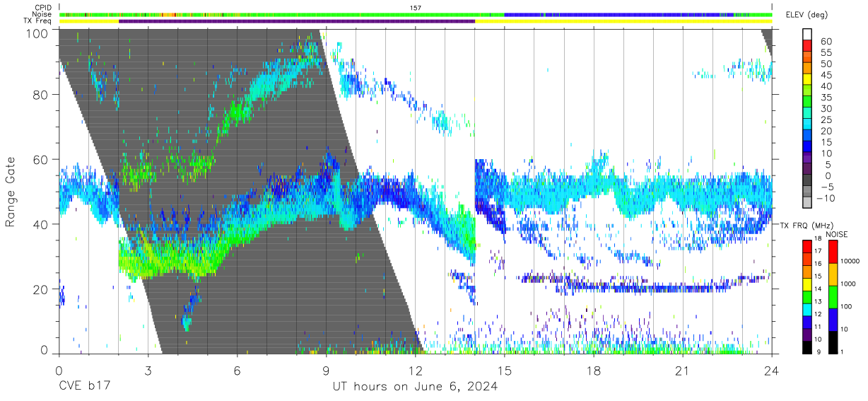Click the purple section of the TX Freq strip
This screenshot has height=401, width=868.
(297, 21)
